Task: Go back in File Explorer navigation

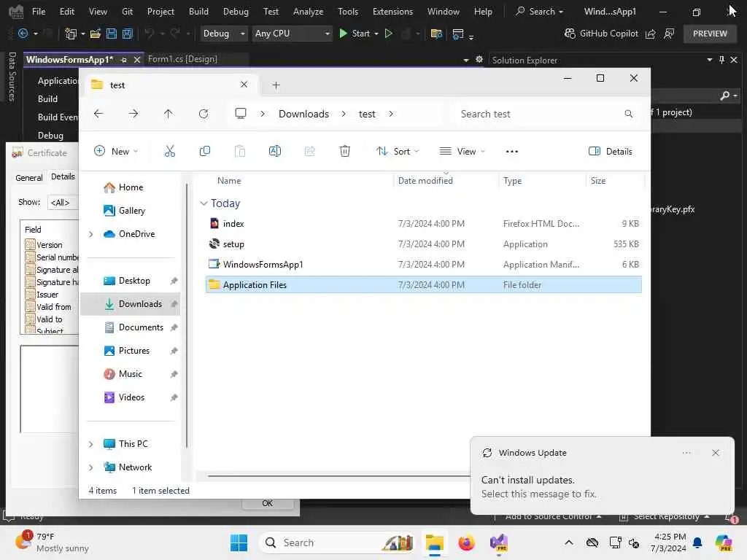Action: point(98,114)
